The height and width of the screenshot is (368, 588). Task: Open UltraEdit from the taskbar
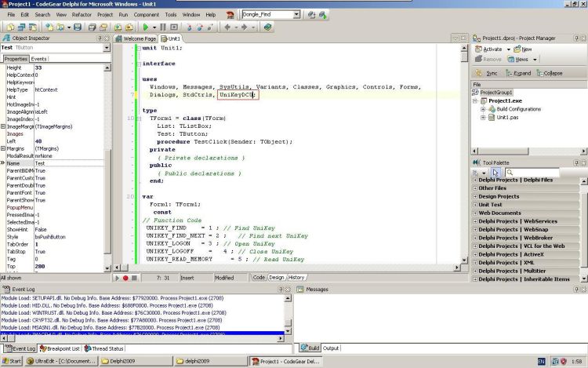[61, 361]
